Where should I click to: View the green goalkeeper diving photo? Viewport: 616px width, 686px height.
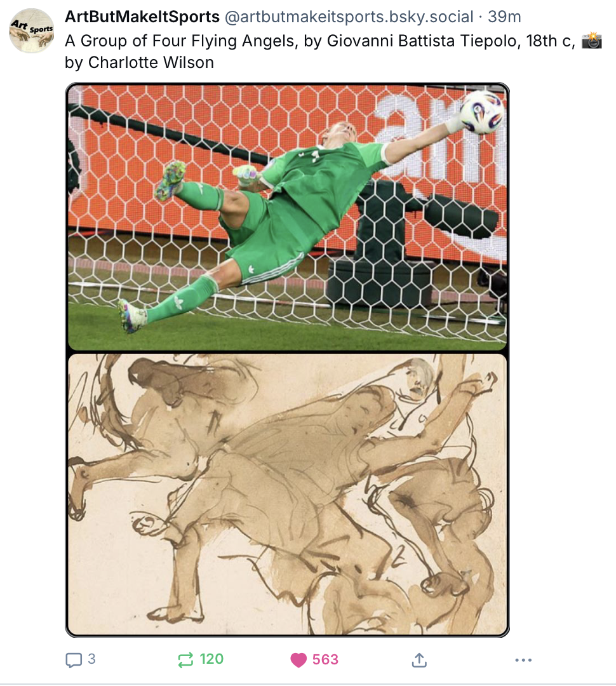[x=288, y=217]
